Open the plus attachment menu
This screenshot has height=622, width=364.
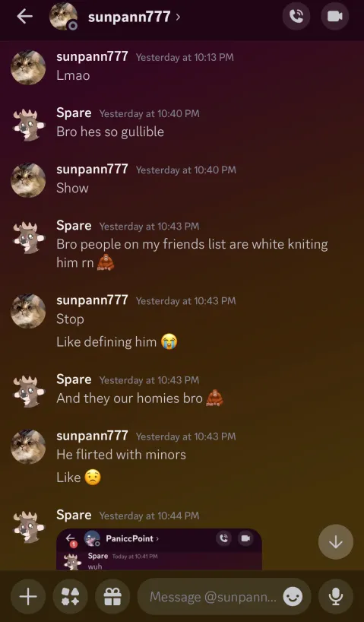coord(28,596)
